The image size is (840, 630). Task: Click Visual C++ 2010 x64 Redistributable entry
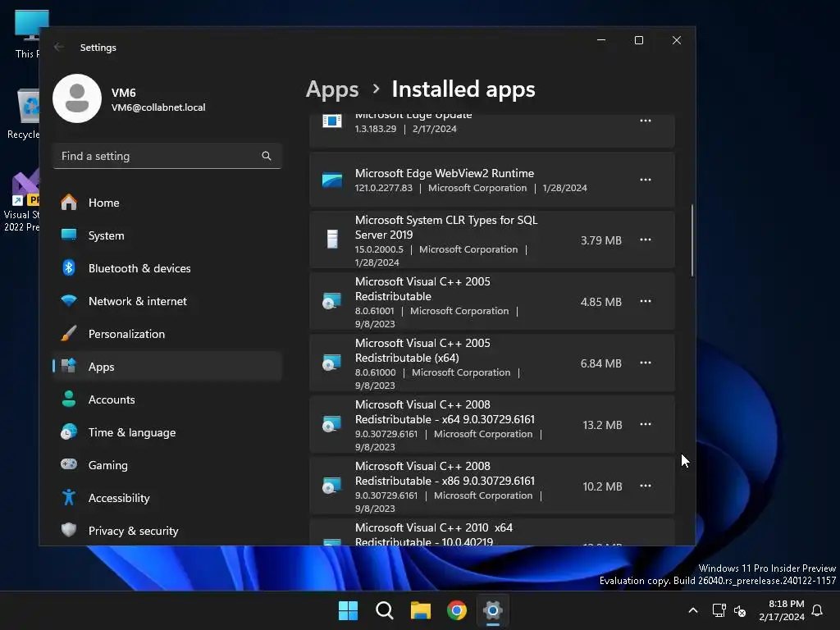[492, 532]
